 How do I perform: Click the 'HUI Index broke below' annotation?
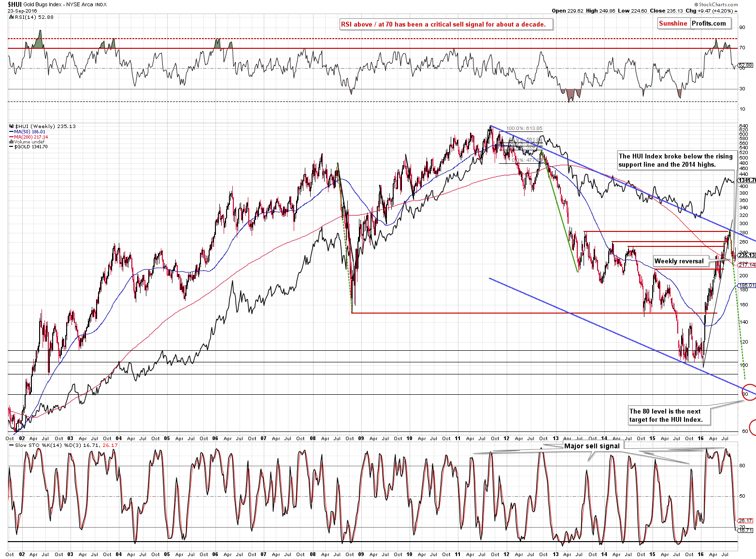[x=675, y=160]
